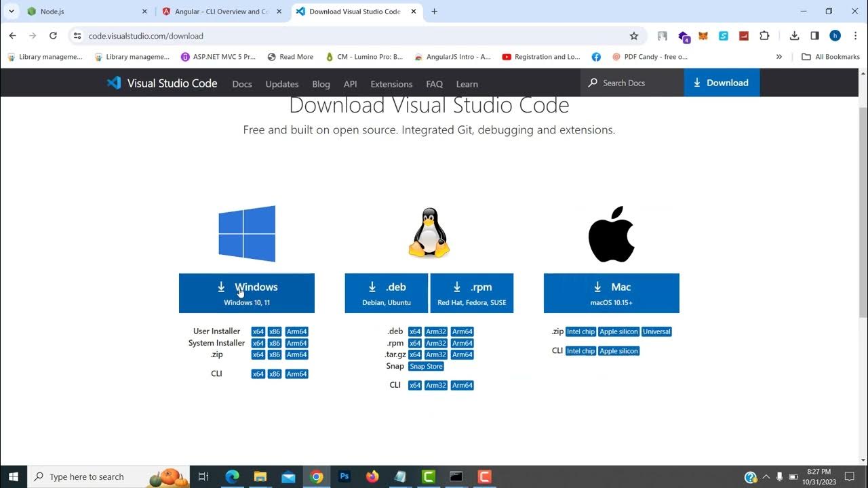Click the browser downloads icon
The height and width of the screenshot is (488, 868).
[x=793, y=35]
